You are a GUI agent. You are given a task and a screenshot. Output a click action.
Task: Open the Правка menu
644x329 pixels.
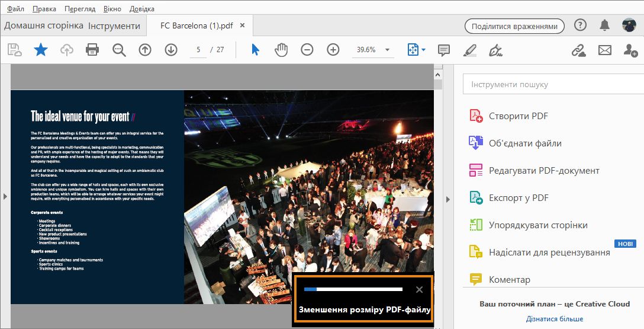(x=44, y=8)
